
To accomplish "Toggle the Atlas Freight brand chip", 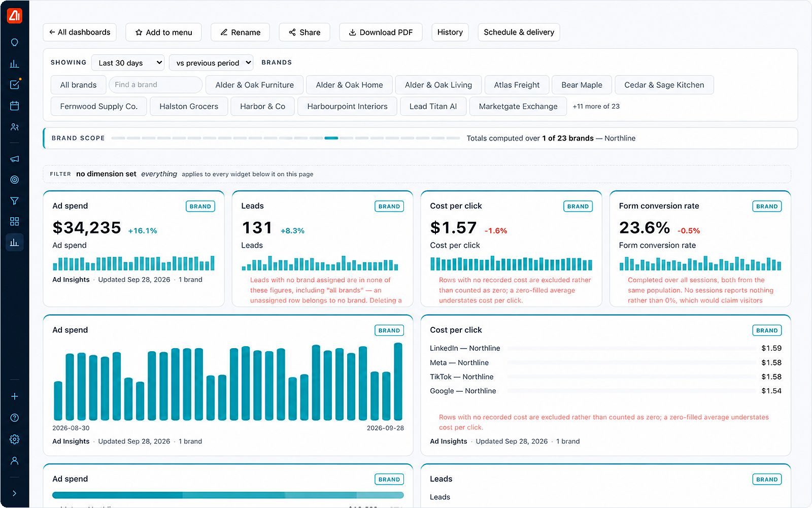I will tap(517, 85).
